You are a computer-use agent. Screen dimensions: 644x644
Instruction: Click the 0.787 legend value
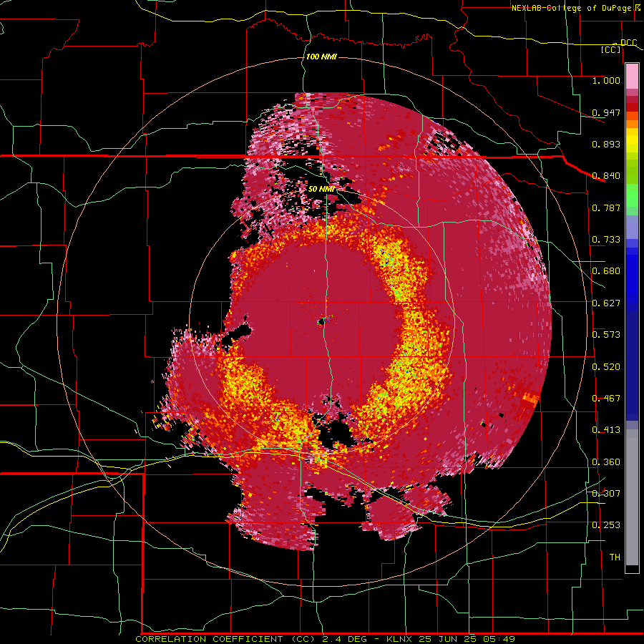tap(606, 208)
